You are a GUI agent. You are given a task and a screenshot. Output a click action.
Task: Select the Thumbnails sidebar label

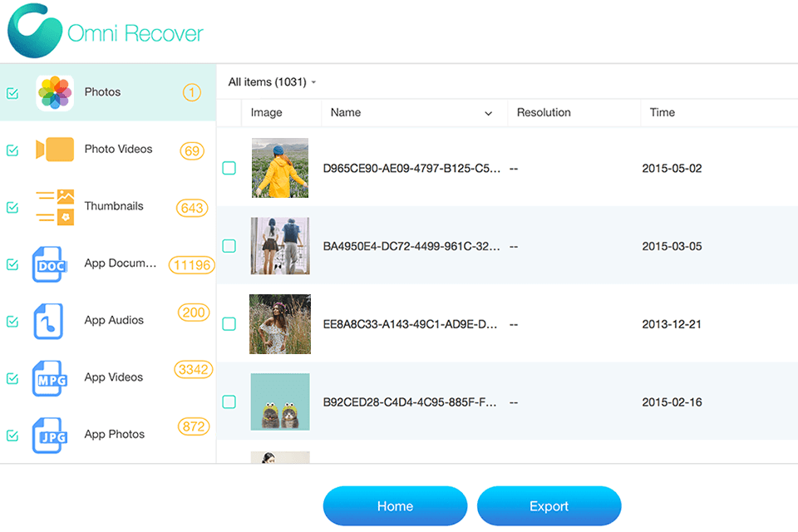click(114, 206)
